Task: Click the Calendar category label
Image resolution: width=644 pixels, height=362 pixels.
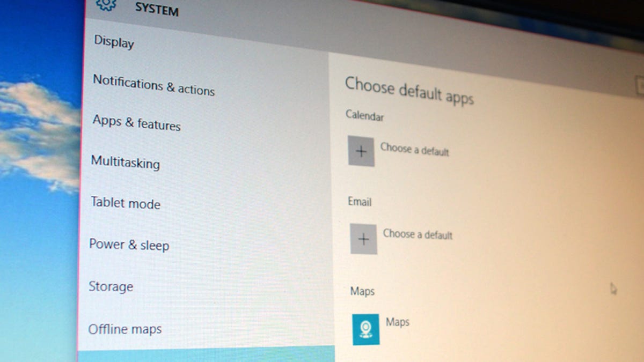Action: click(x=364, y=115)
